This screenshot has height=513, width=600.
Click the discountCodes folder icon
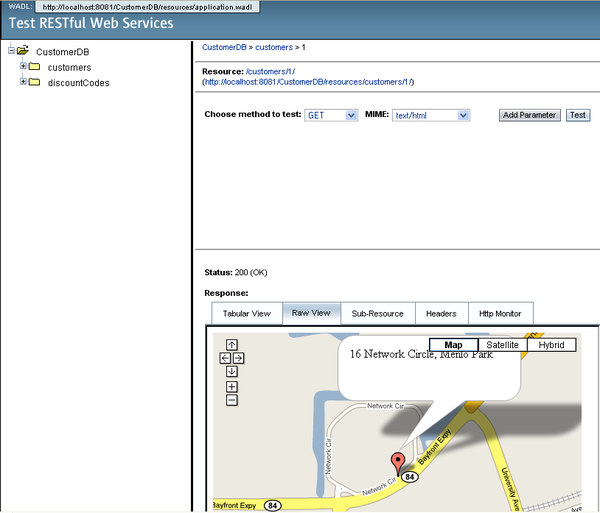coord(34,82)
